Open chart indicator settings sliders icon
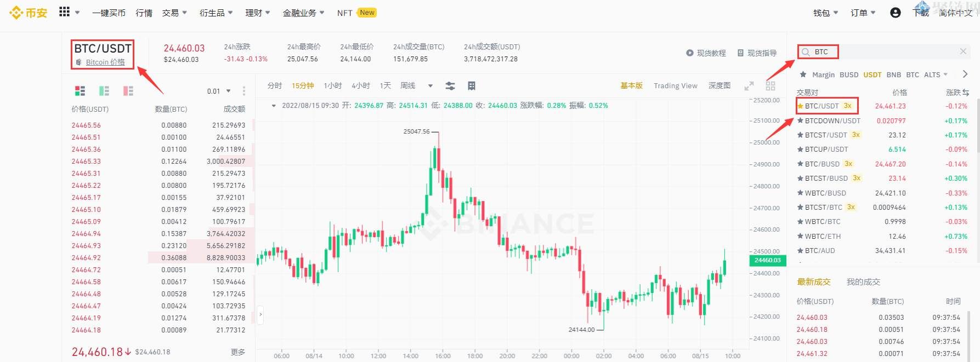This screenshot has height=362, width=980. point(450,86)
